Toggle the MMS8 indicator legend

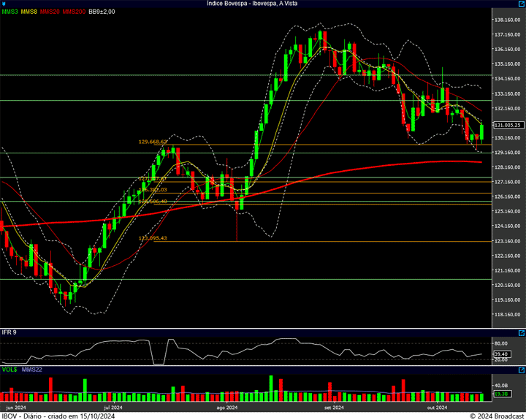[x=30, y=12]
